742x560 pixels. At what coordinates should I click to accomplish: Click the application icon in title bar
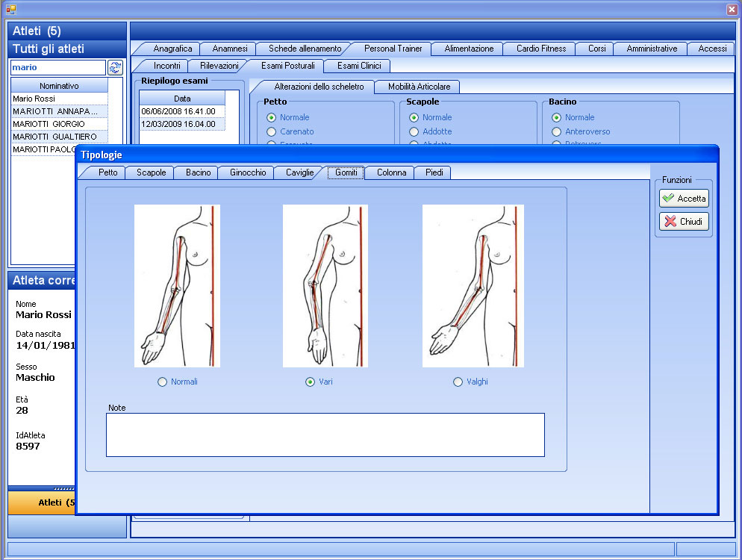click(10, 9)
